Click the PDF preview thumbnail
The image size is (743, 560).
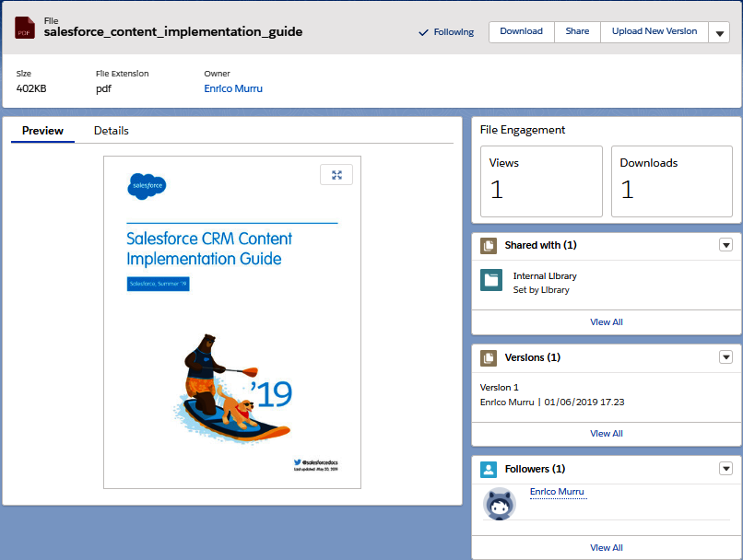pos(232,322)
